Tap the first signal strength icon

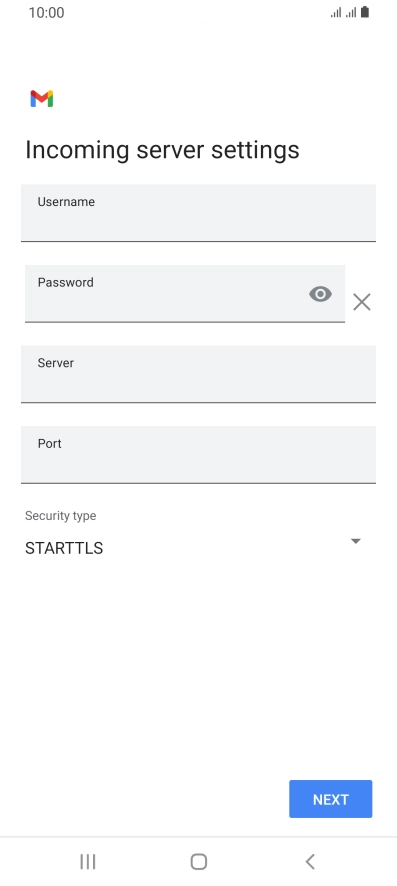336,12
